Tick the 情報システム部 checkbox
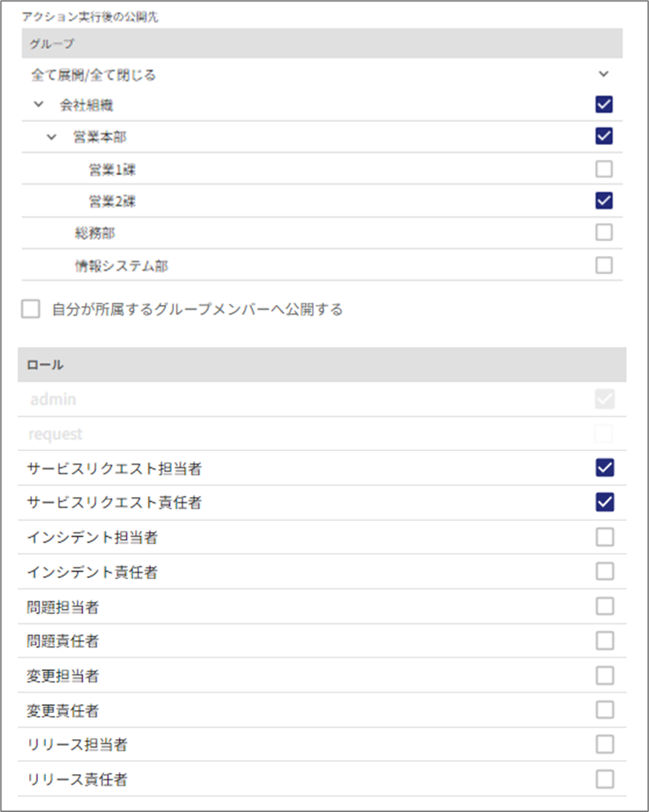Image resolution: width=649 pixels, height=812 pixels. [x=604, y=265]
